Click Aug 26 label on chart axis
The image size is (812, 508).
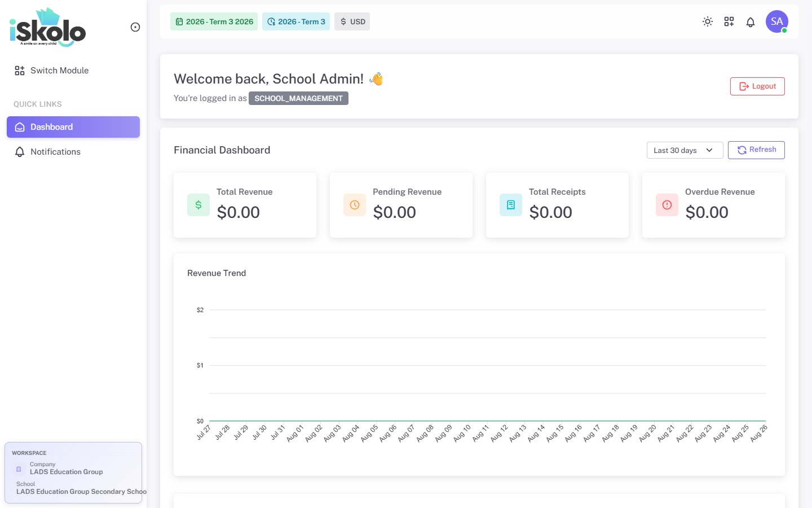[x=759, y=433]
